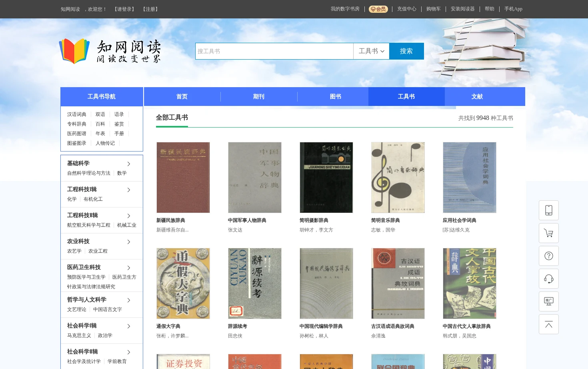Click the 手册 category link
The image size is (588, 369).
(119, 134)
